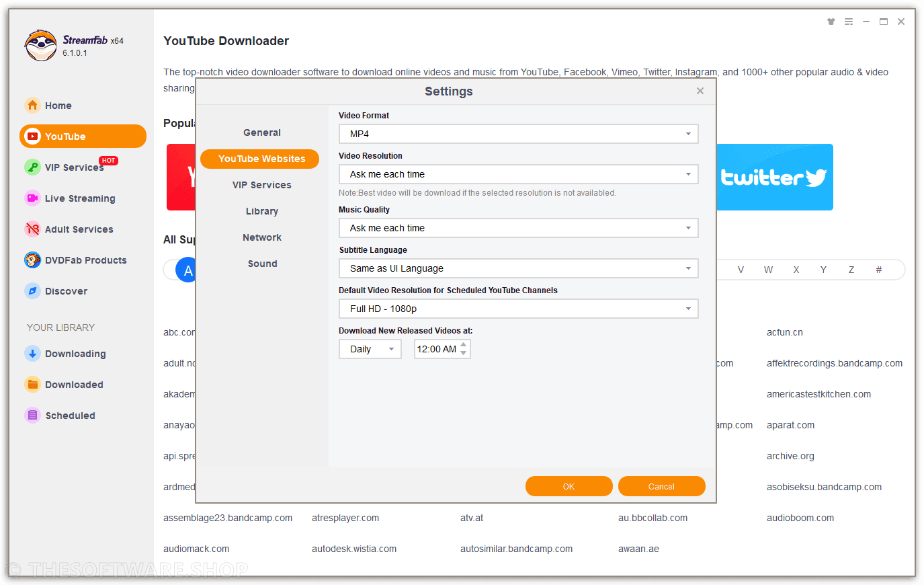Screen dimensions: 924x585
Task: Open the Daily frequency dropdown
Action: (370, 349)
